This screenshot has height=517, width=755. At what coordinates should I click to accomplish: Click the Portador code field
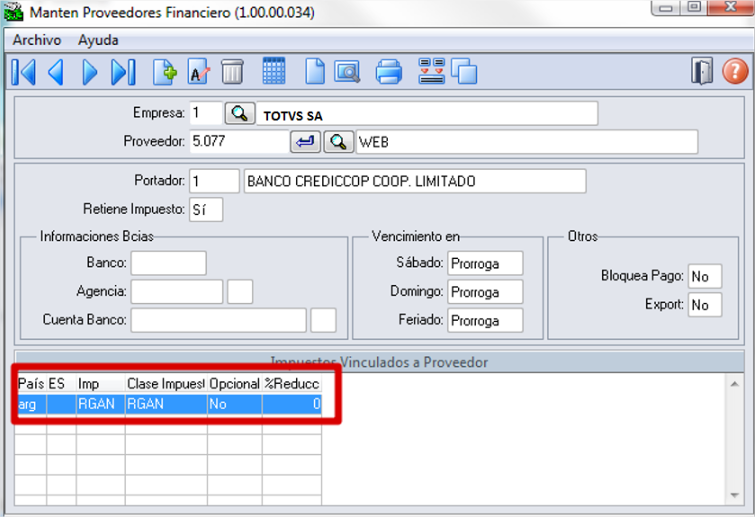pos(214,181)
